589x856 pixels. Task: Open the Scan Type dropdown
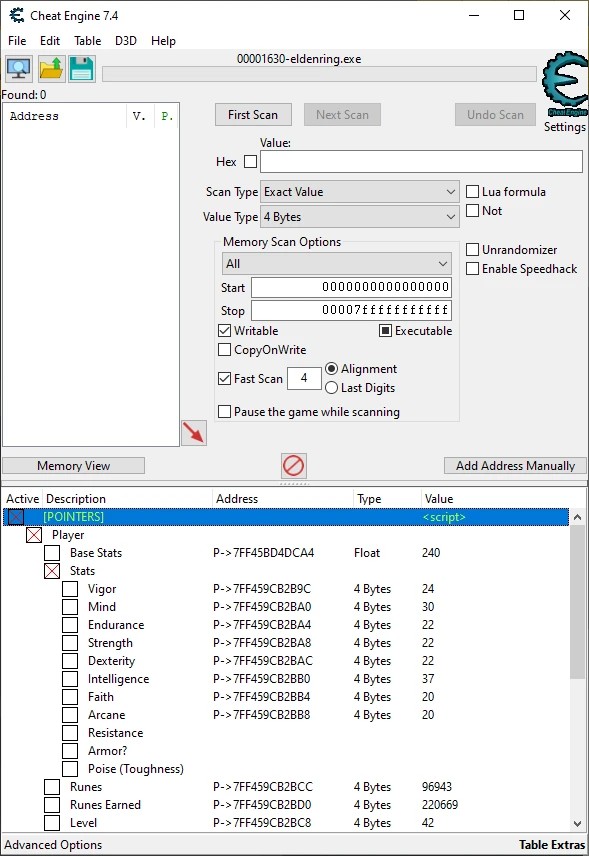pyautogui.click(x=360, y=192)
